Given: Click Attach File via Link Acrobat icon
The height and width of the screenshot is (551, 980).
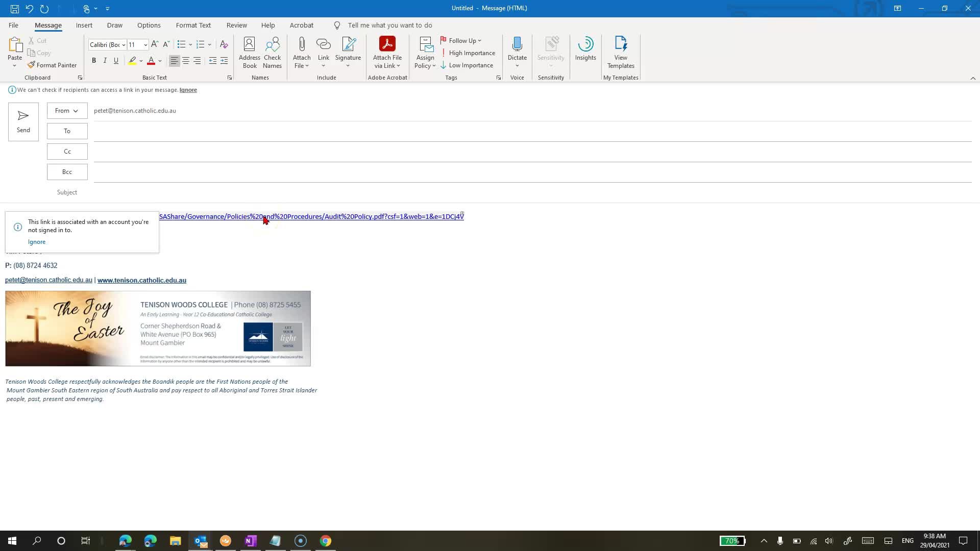Looking at the screenshot, I should click(x=387, y=45).
